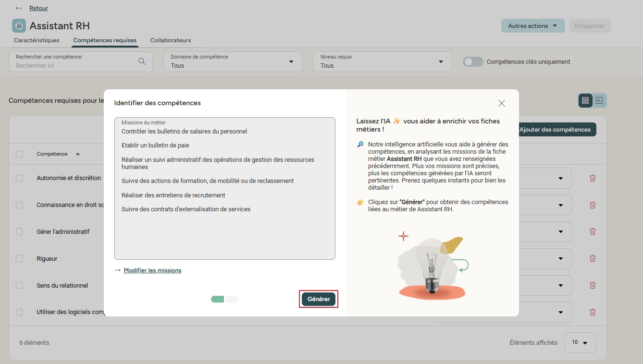Click the Assistant RH avatar icon
Viewport: 643px width, 364px height.
click(x=18, y=25)
